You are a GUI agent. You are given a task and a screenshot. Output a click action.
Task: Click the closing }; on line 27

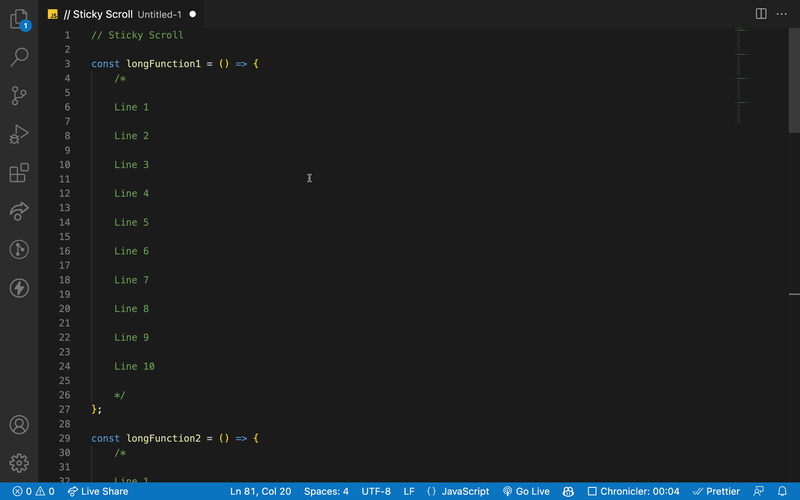96,410
